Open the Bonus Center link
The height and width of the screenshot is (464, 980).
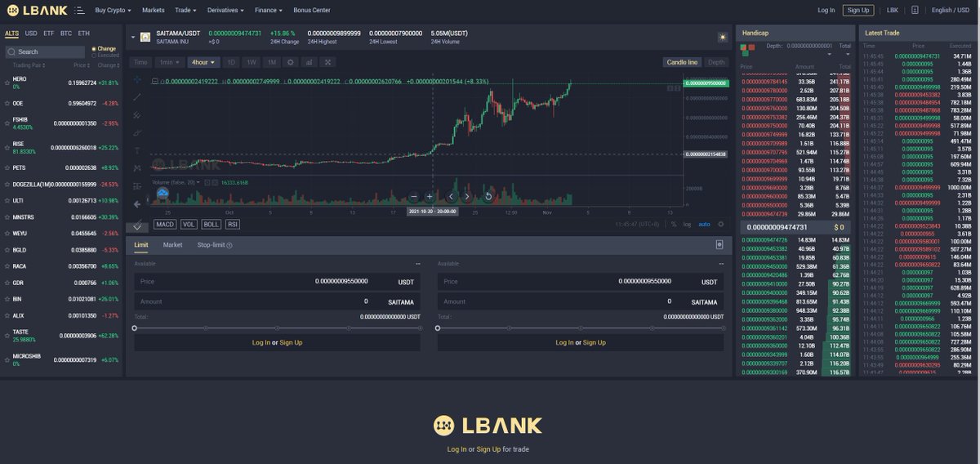(312, 11)
